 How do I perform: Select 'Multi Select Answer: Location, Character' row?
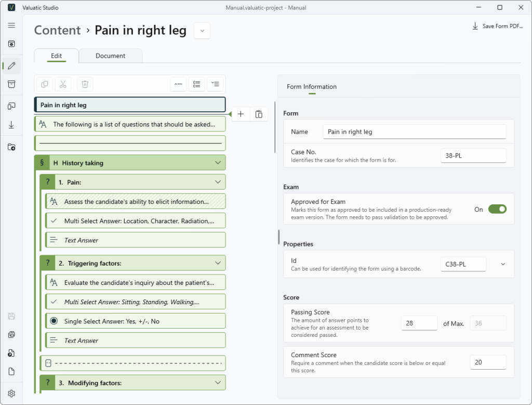(136, 221)
